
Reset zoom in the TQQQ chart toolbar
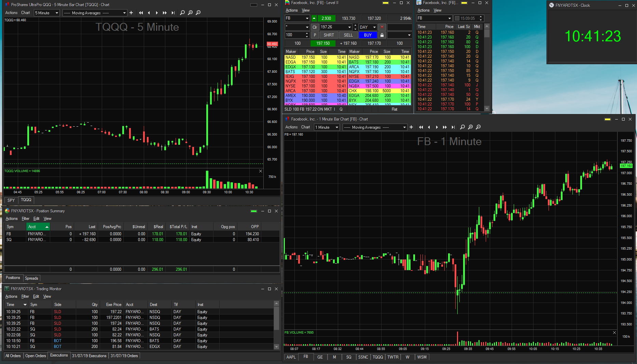tap(182, 13)
